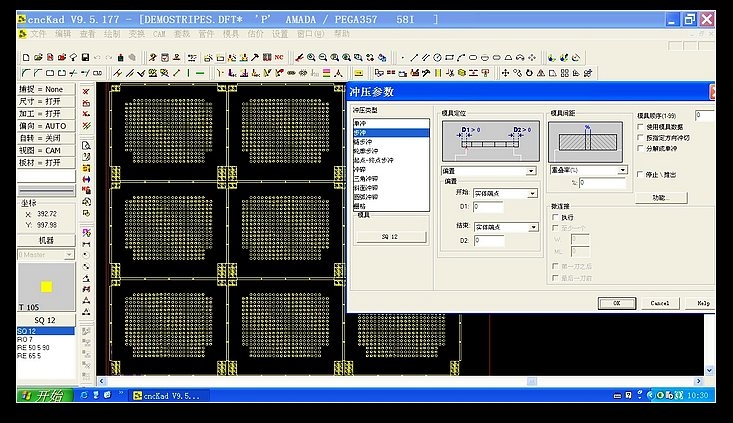Open the 偏置 tool positioning dropdown
733x423 pixels.
point(489,171)
